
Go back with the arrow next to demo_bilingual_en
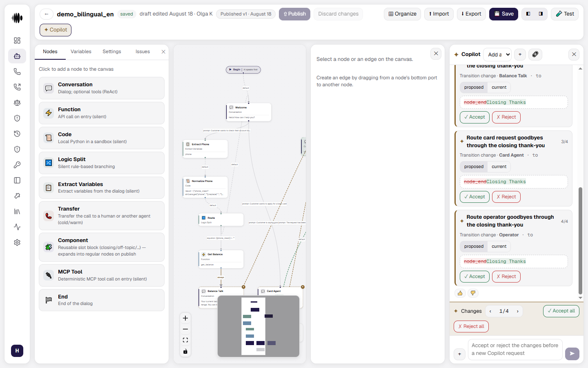pyautogui.click(x=47, y=14)
